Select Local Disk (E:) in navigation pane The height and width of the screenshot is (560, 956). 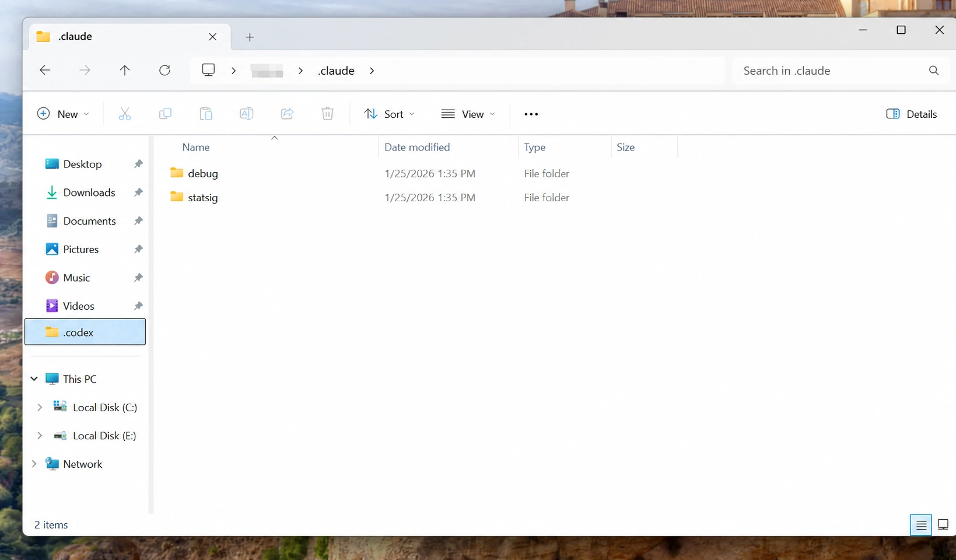[x=104, y=436]
